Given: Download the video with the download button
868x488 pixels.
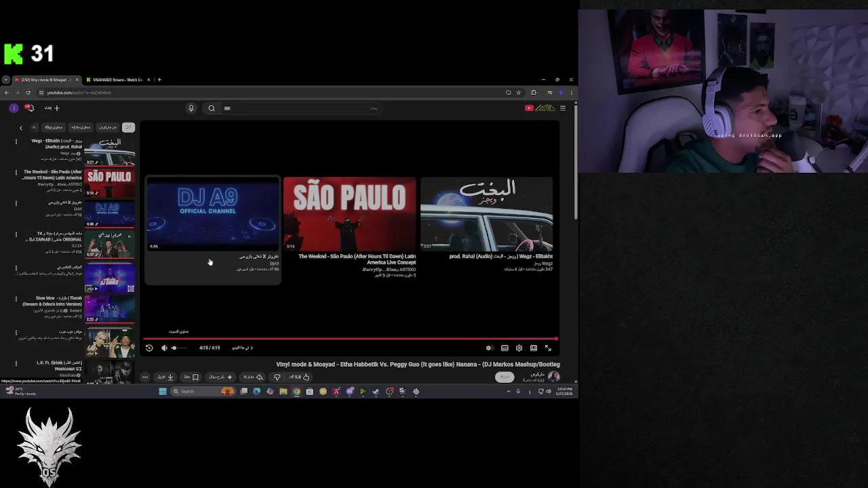Looking at the screenshot, I should (166, 377).
